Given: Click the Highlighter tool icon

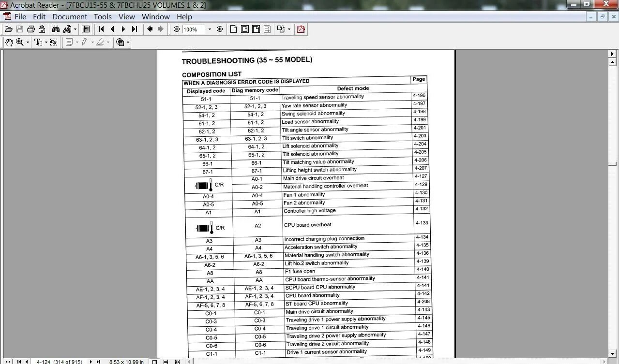Looking at the screenshot, I should click(100, 42).
